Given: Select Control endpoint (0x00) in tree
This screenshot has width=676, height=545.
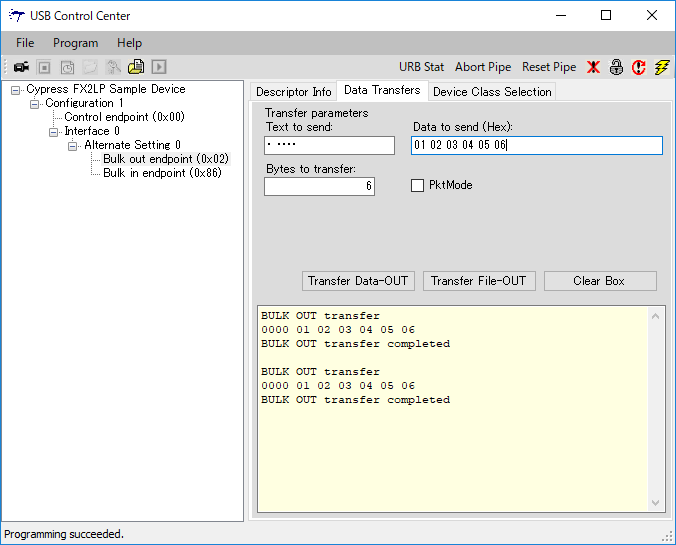Looking at the screenshot, I should (x=124, y=117).
